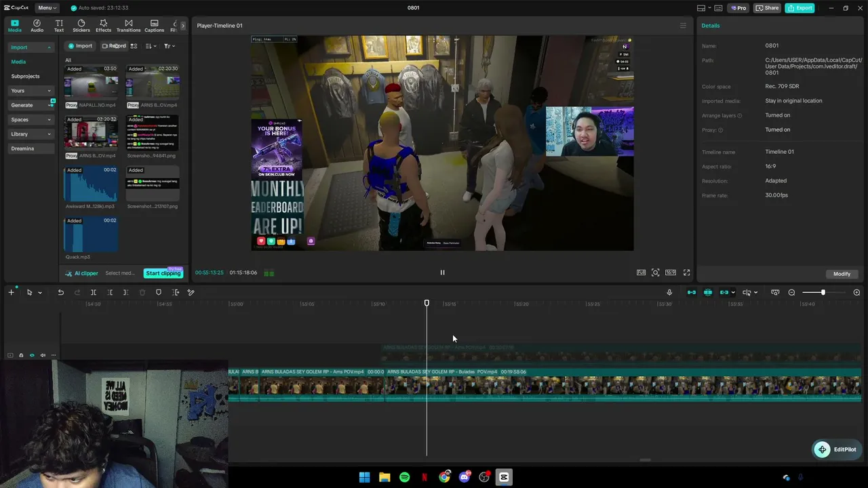Open the player zoom-to-fit icon
Screen dimensions: 868x488
tap(655, 272)
